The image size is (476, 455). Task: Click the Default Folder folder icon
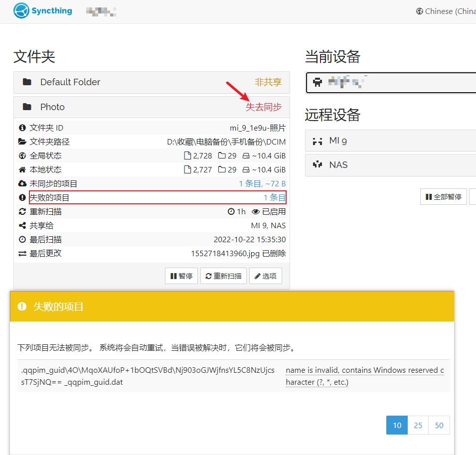(x=27, y=82)
